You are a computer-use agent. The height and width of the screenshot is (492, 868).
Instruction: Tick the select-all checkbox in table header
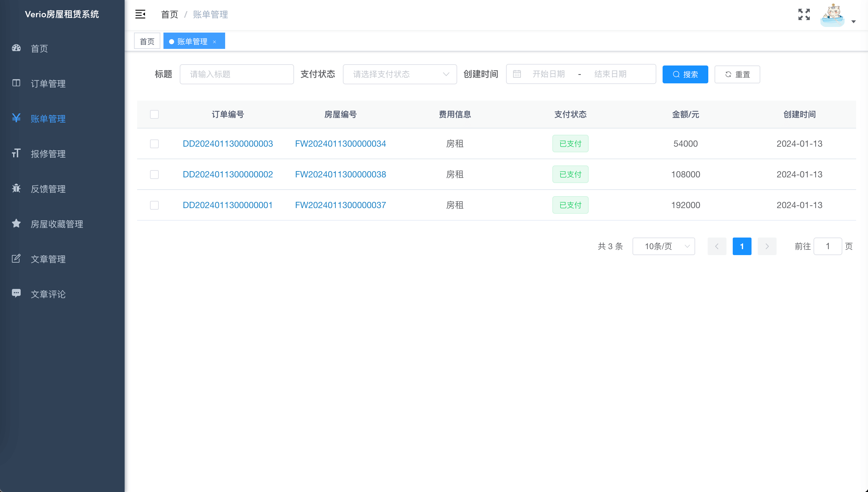click(x=154, y=114)
